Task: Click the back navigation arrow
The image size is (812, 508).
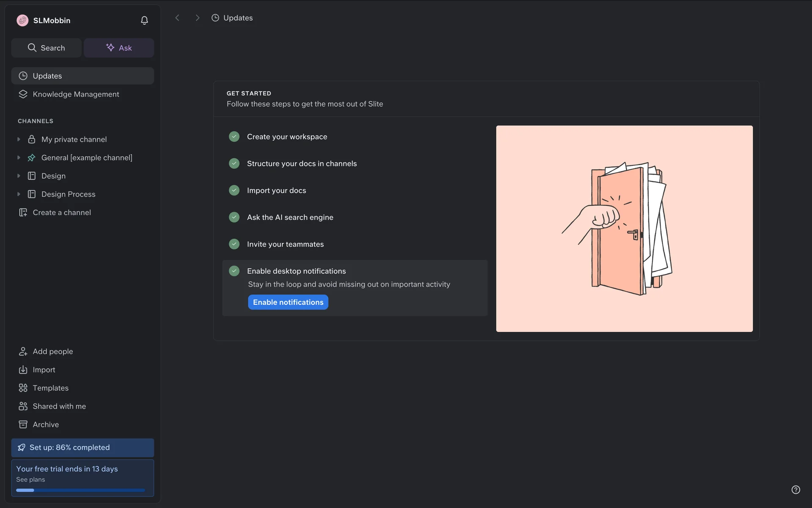Action: (x=177, y=18)
